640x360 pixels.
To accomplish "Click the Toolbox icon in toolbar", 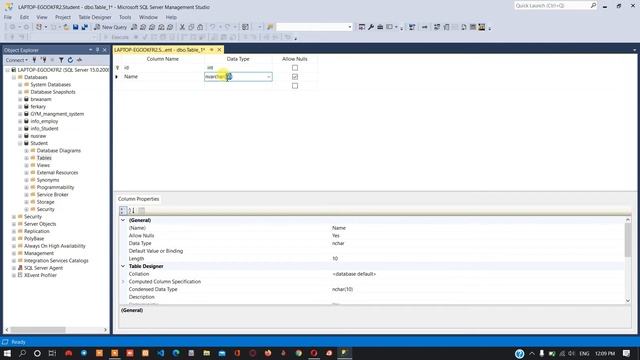I will 380,27.
